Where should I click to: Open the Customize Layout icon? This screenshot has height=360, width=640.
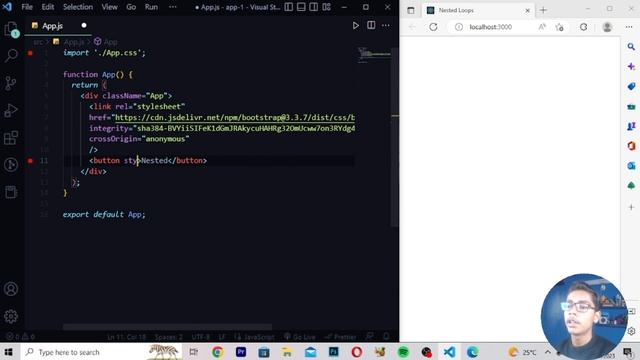[x=327, y=7]
